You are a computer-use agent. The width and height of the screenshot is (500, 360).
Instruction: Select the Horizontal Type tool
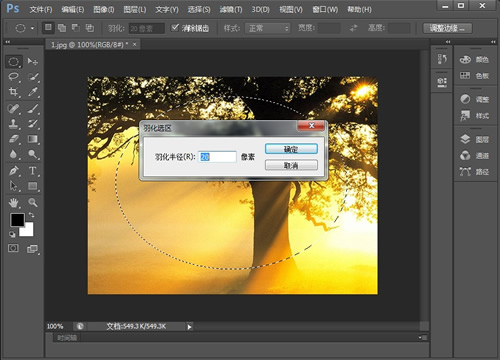[x=33, y=171]
